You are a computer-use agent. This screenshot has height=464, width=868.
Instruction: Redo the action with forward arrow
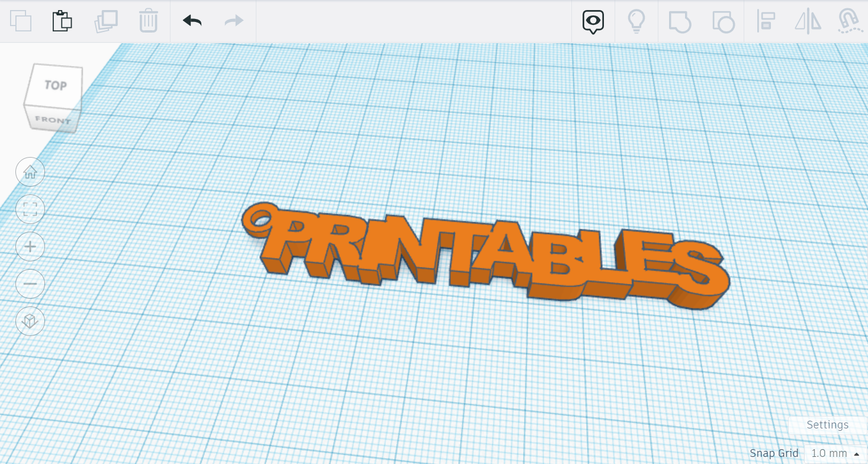[x=234, y=21]
